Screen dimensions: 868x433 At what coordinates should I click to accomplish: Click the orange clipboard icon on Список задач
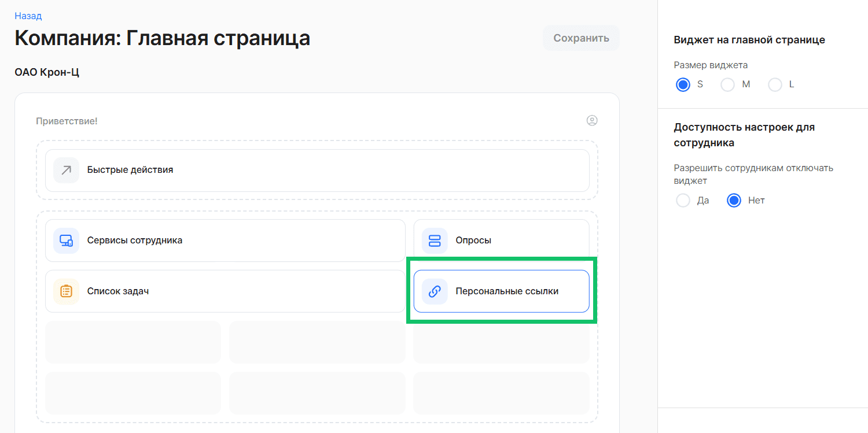click(66, 291)
